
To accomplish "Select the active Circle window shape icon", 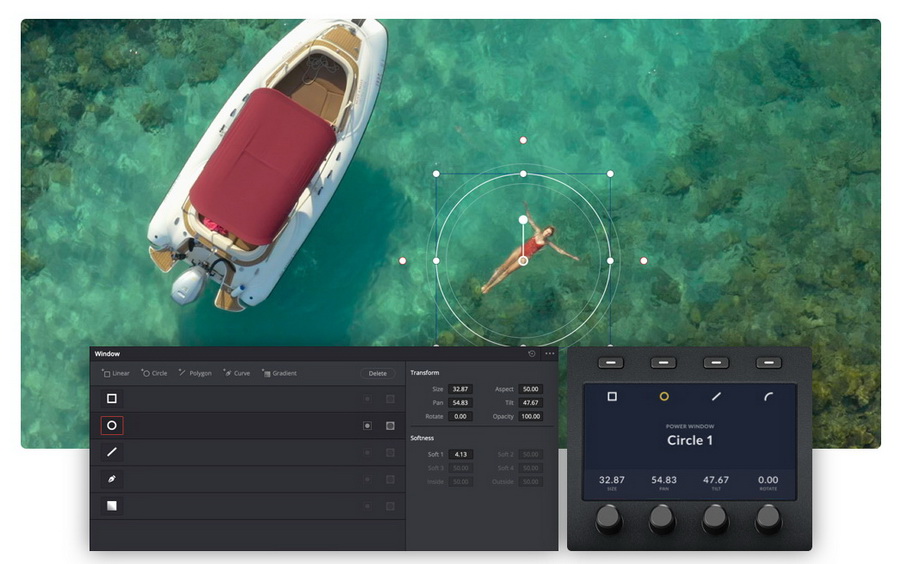I will tap(112, 425).
